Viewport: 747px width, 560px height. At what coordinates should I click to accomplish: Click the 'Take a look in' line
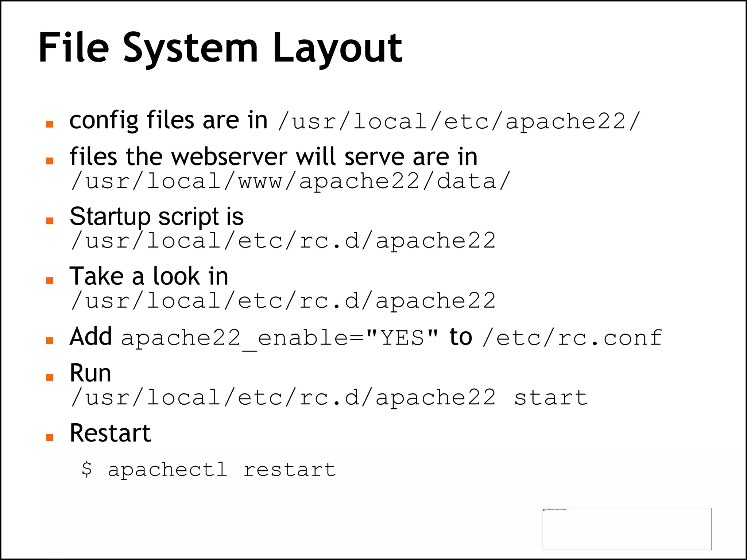tap(149, 276)
